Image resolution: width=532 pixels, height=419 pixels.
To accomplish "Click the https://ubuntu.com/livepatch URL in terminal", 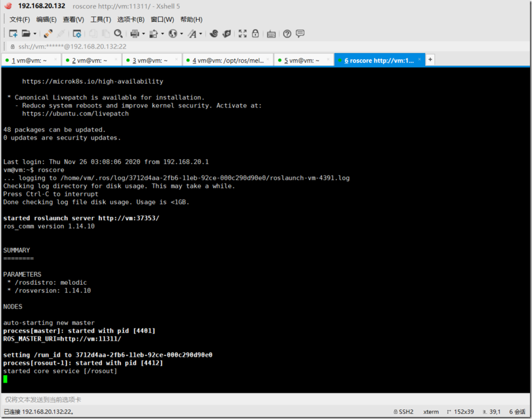I will (x=75, y=113).
